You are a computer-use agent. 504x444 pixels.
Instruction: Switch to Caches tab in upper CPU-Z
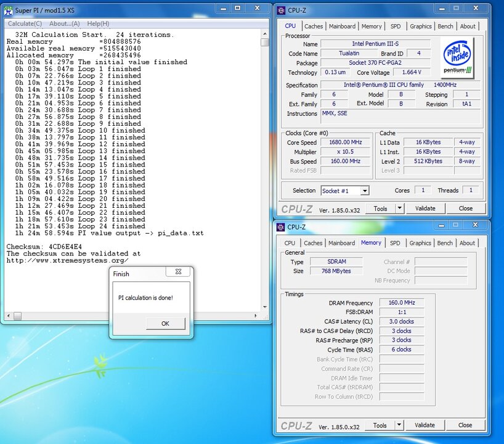[314, 27]
